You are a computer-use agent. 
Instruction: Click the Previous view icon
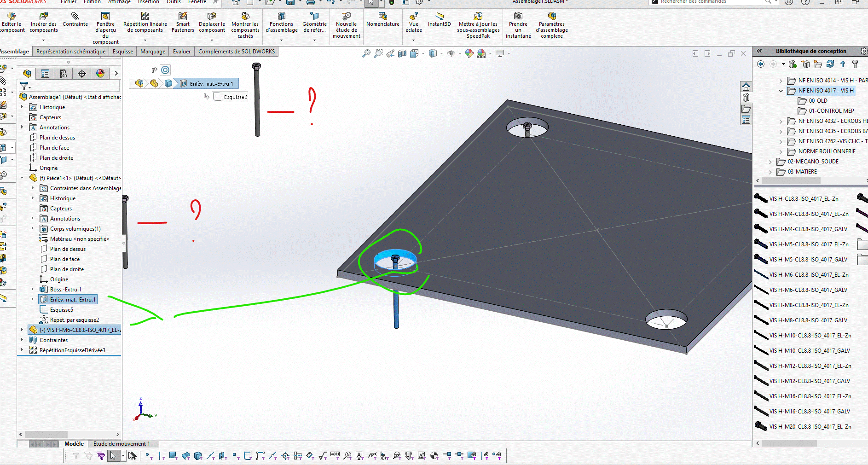pyautogui.click(x=390, y=53)
